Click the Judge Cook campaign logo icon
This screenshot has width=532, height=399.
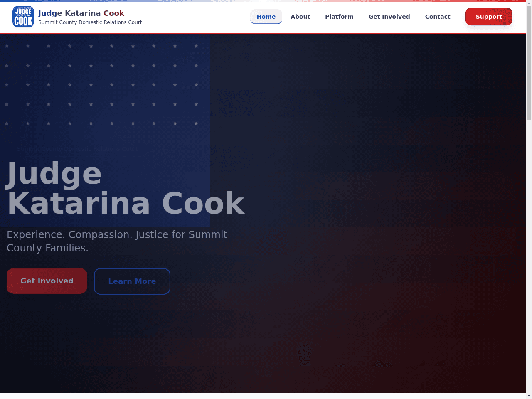(x=23, y=17)
